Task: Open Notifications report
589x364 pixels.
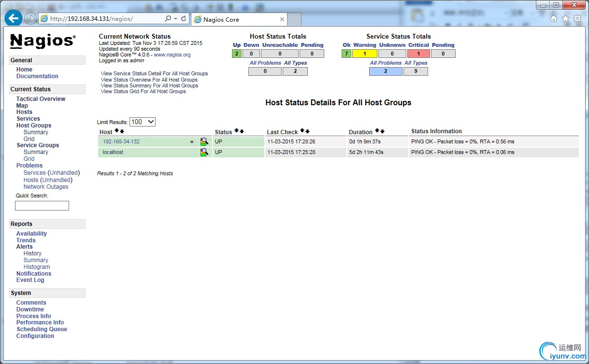Action: click(34, 274)
